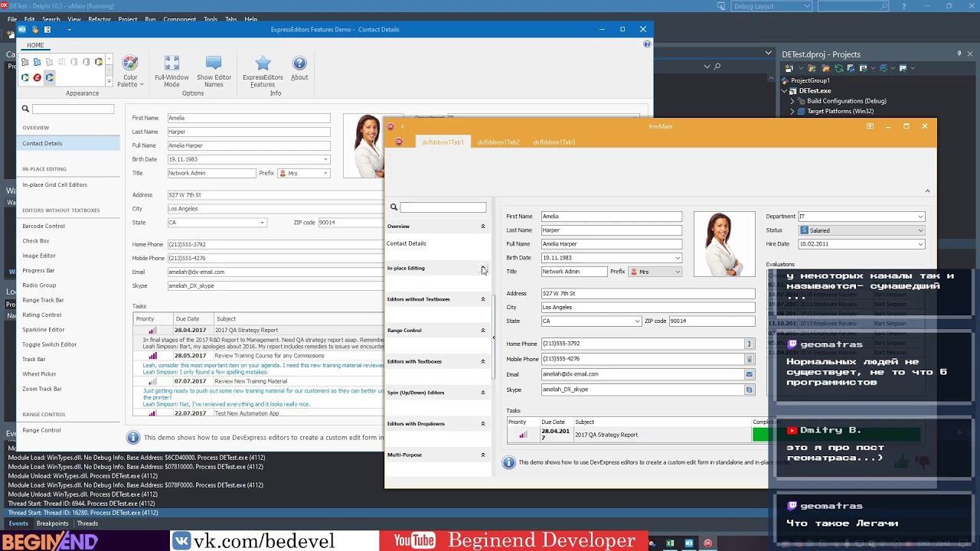Switch to the Events tab

(18, 523)
